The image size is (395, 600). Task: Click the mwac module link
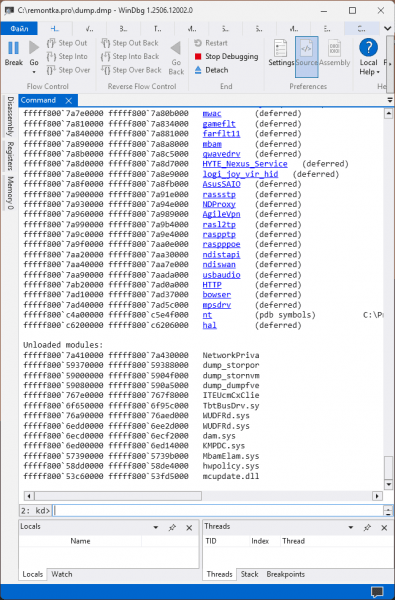[x=212, y=114]
